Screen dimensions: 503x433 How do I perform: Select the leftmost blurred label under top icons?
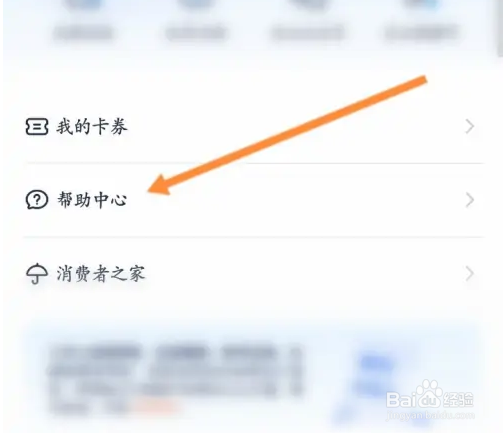tap(83, 33)
